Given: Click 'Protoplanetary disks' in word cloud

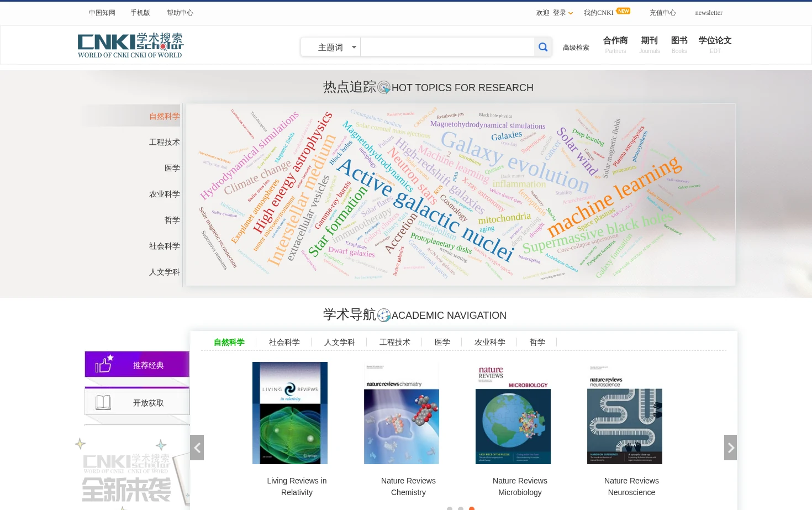Looking at the screenshot, I should (441, 243).
